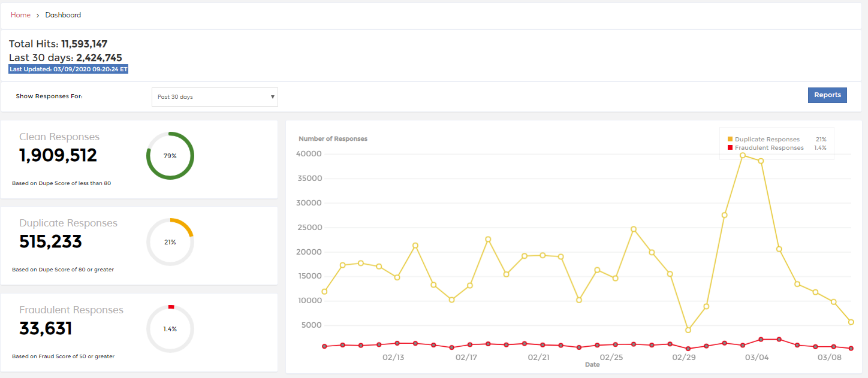
Task: Click the orange 21% Duplicate Responses donut
Action: pyautogui.click(x=170, y=242)
